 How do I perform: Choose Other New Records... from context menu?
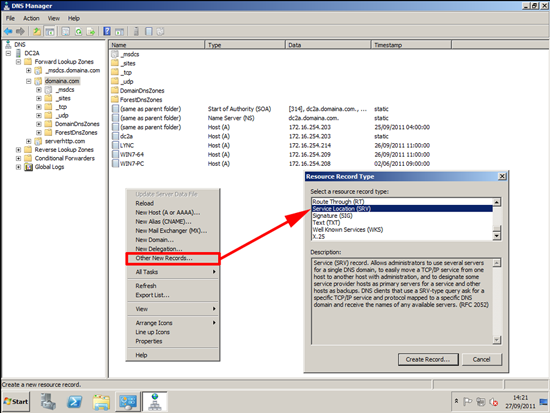(173, 258)
